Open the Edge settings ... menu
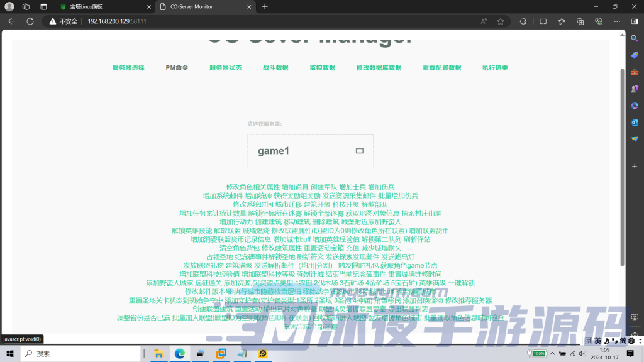Viewport: 644px width, 362px height. point(617,21)
